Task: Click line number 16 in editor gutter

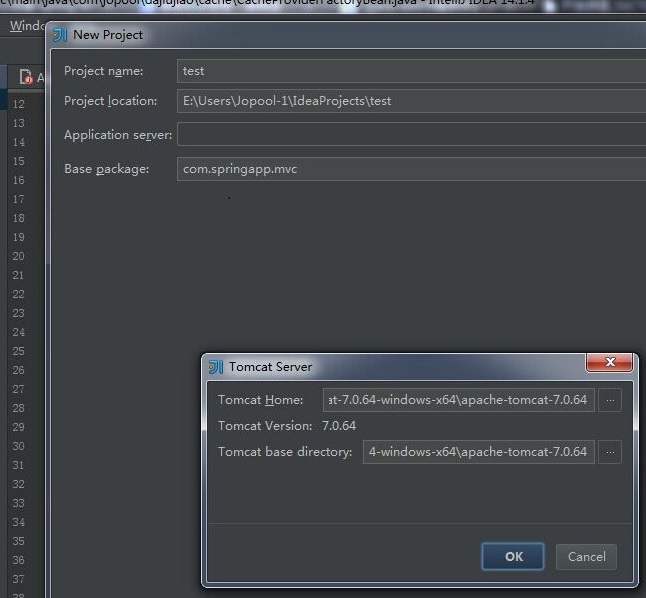Action: coord(19,180)
